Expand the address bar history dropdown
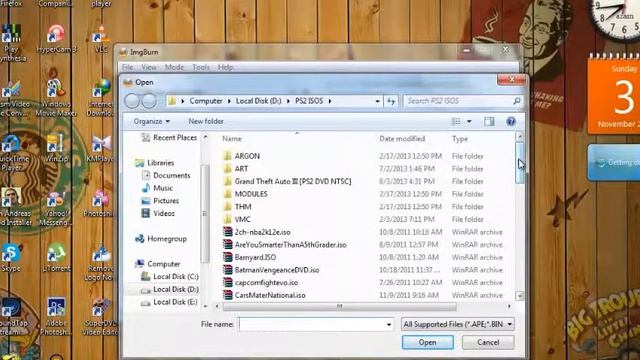The width and height of the screenshot is (640, 360). (x=377, y=101)
